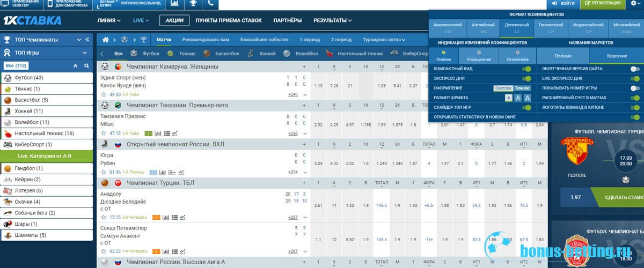The image size is (644, 268).
Task: Open Шахматы in the sidebar list
Action: [x=46, y=235]
